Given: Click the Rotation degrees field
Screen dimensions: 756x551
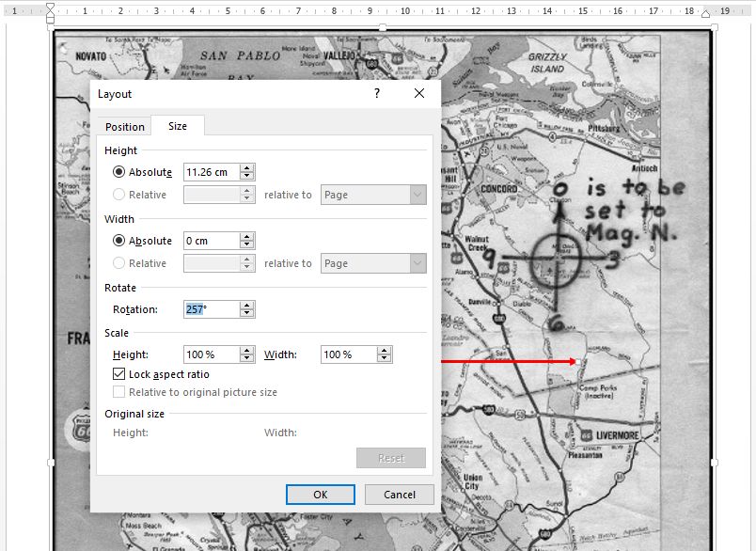Looking at the screenshot, I should click(211, 309).
